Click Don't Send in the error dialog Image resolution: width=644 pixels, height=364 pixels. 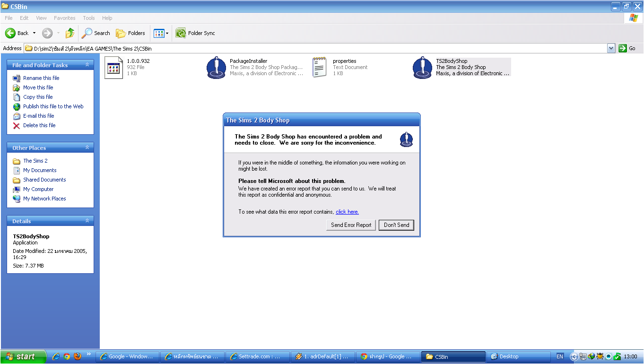pos(396,225)
